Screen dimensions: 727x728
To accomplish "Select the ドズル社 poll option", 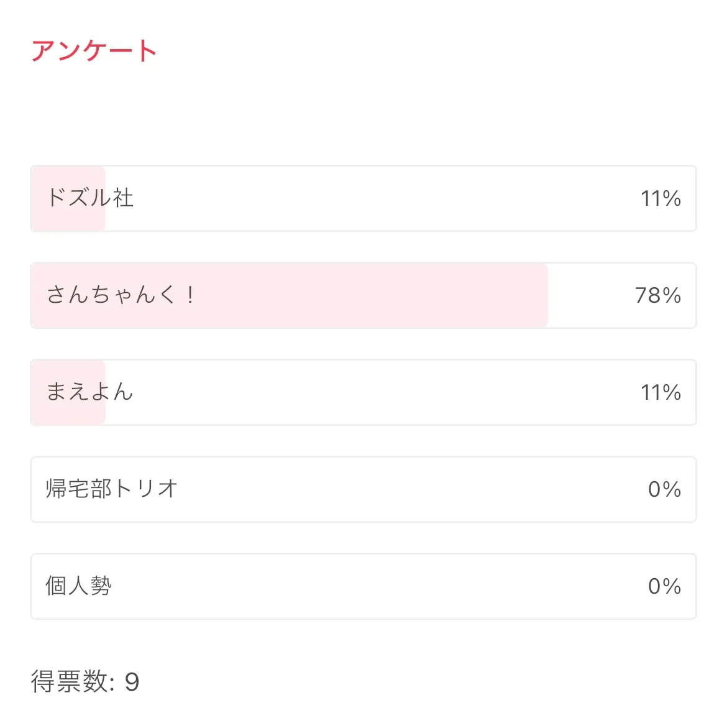I will tap(90, 198).
